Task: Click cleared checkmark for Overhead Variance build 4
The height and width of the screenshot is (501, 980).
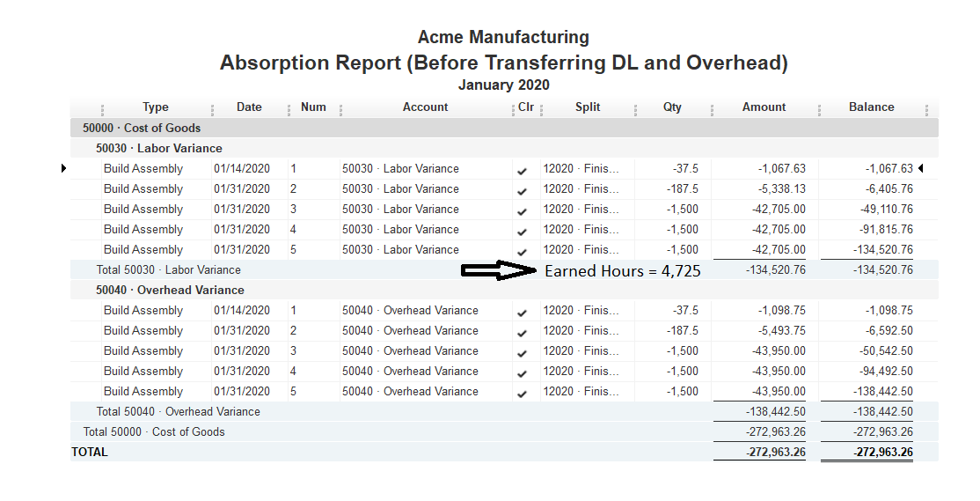Action: click(523, 373)
